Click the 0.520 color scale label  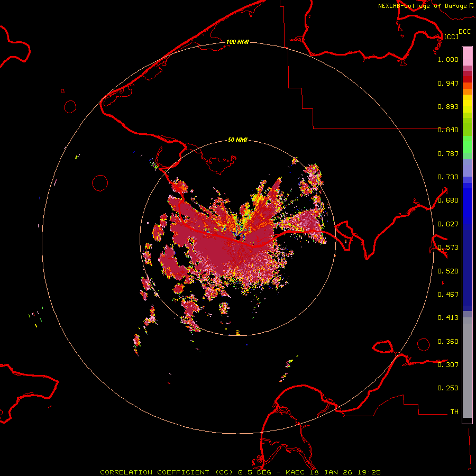point(448,271)
